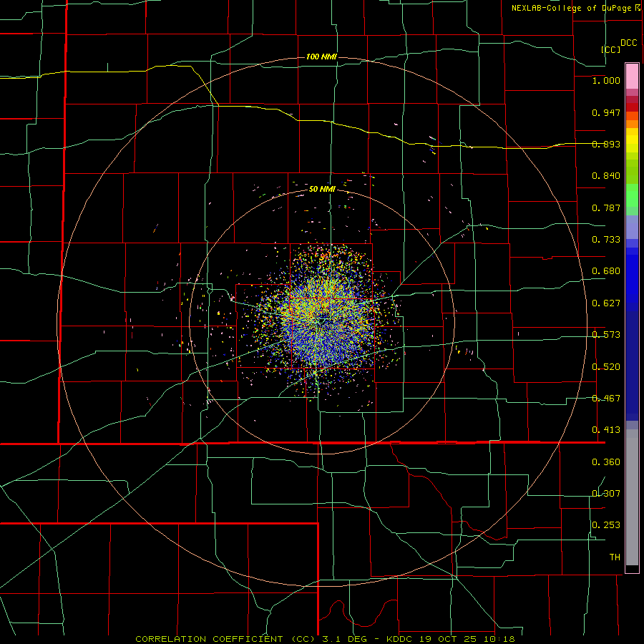Click the 0.360 scale value
This screenshot has height=644, width=644.
[606, 462]
